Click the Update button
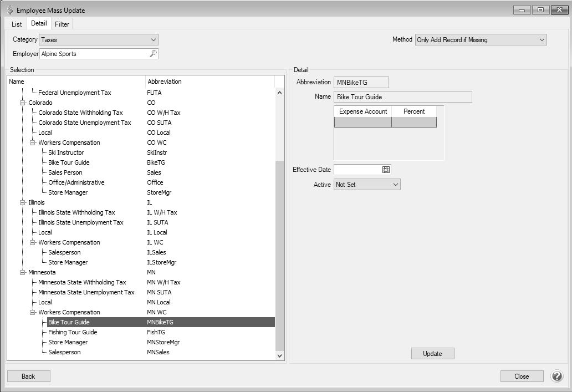572x392 pixels. (433, 353)
